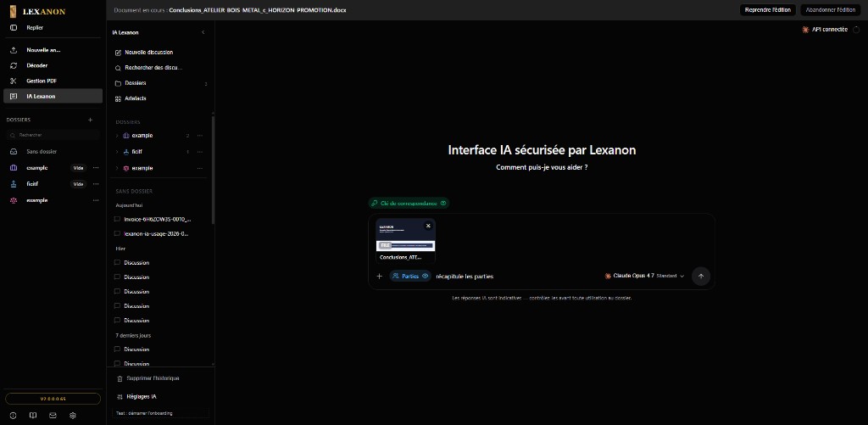The width and height of the screenshot is (868, 425).
Task: Open Gestion PDF scissors tool
Action: 53,81
